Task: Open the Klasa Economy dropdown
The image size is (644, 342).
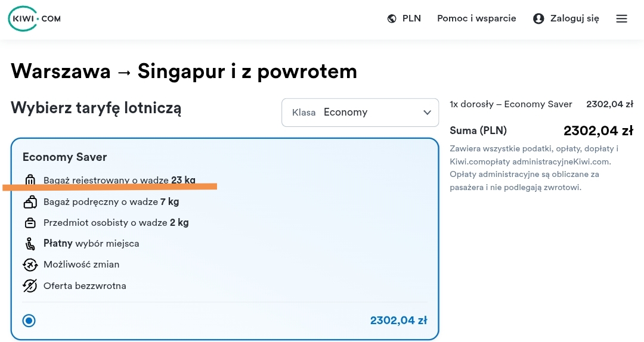Action: (360, 113)
